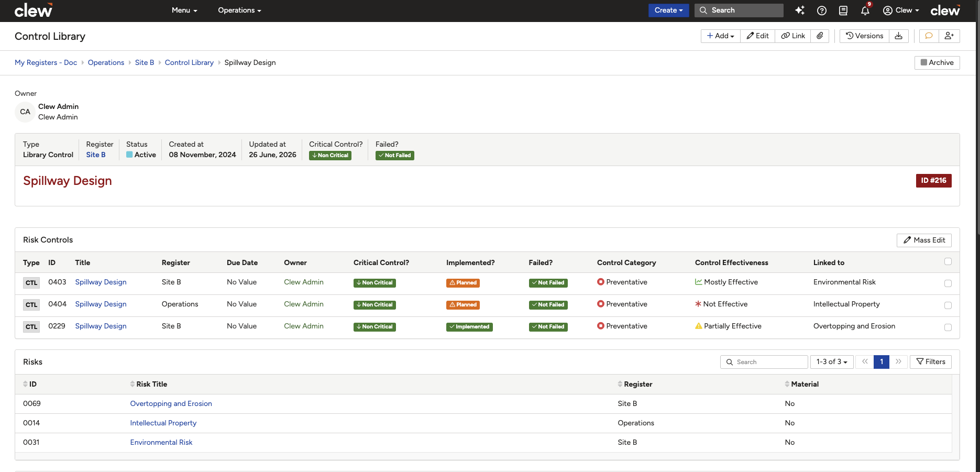The image size is (980, 472).
Task: Click the download icon beside Versions
Action: (898, 36)
